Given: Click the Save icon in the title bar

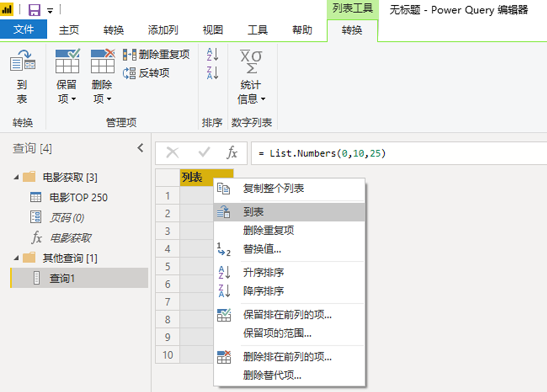Looking at the screenshot, I should point(34,10).
